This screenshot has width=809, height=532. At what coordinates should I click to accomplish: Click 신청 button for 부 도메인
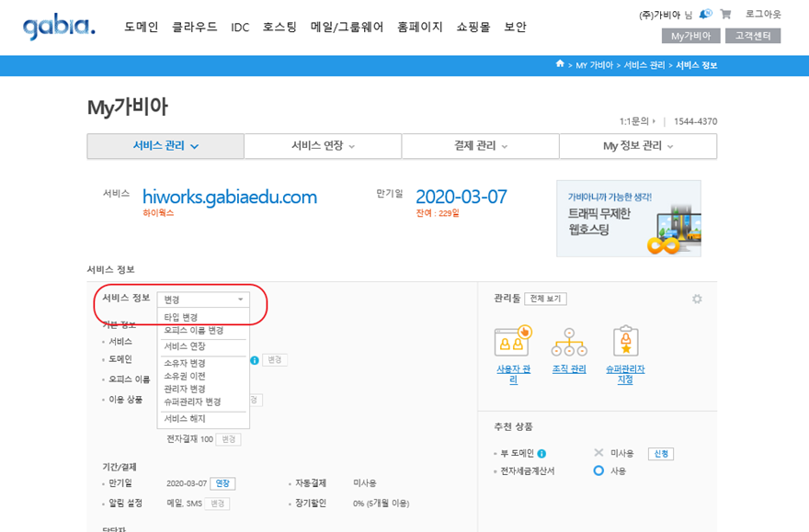pyautogui.click(x=661, y=454)
